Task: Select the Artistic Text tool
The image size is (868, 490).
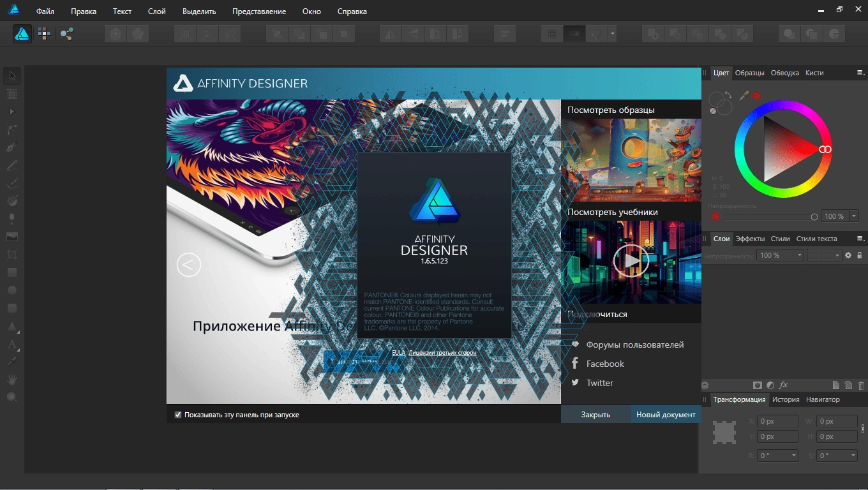Action: (x=11, y=345)
